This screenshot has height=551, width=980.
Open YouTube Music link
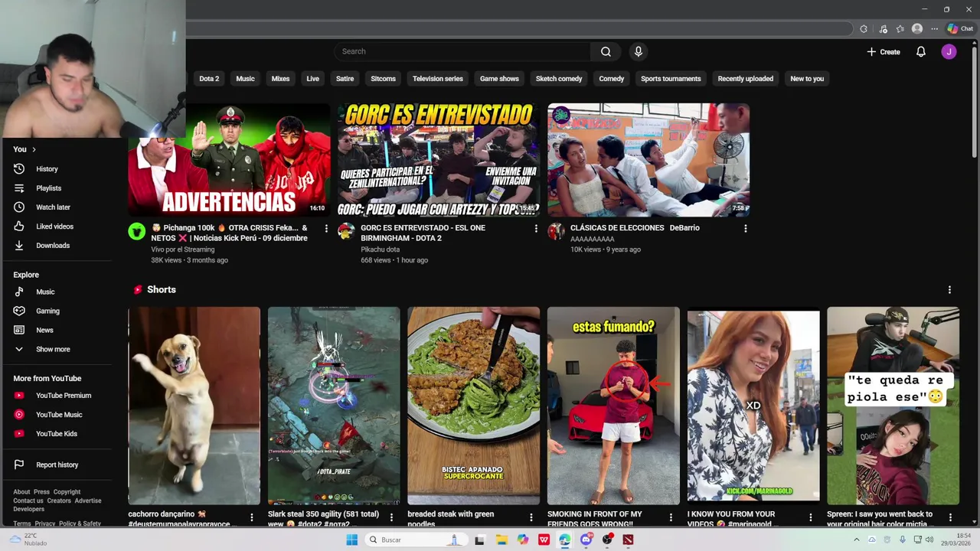tap(57, 415)
